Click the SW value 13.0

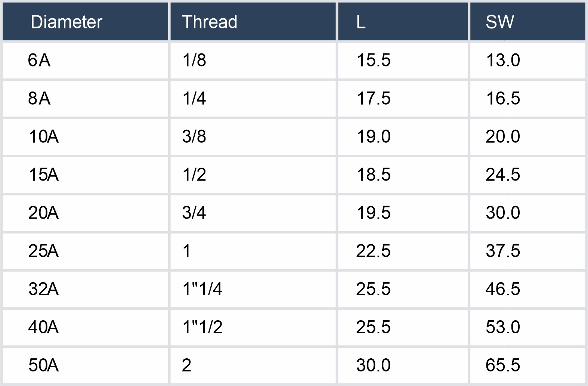[502, 61]
